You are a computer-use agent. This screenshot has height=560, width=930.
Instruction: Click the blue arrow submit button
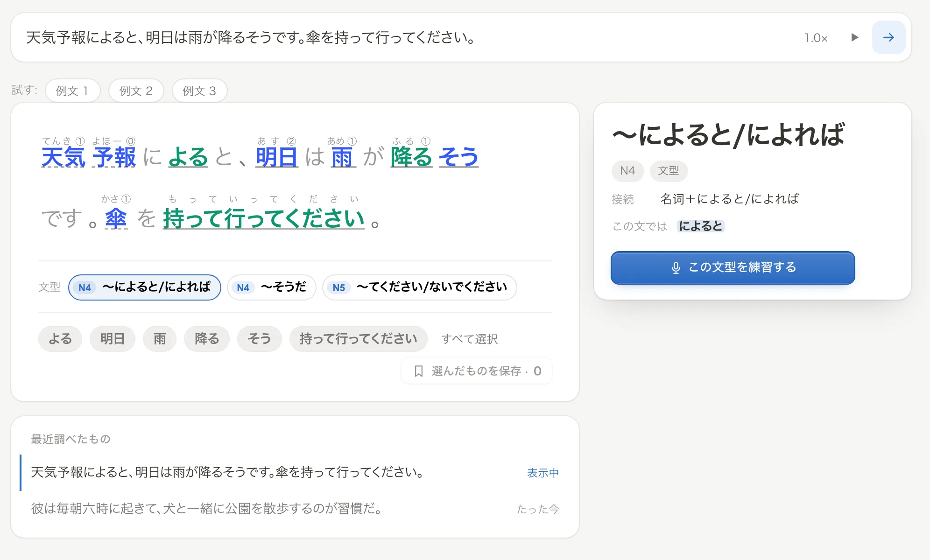point(888,37)
